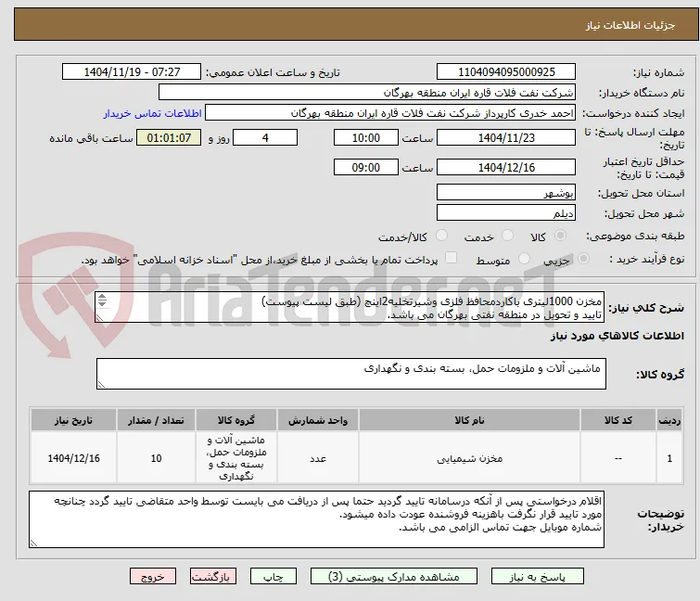Screen dimensions: 700x601
Task: Click the countdown timer 01:01:07 field
Action: tap(169, 137)
